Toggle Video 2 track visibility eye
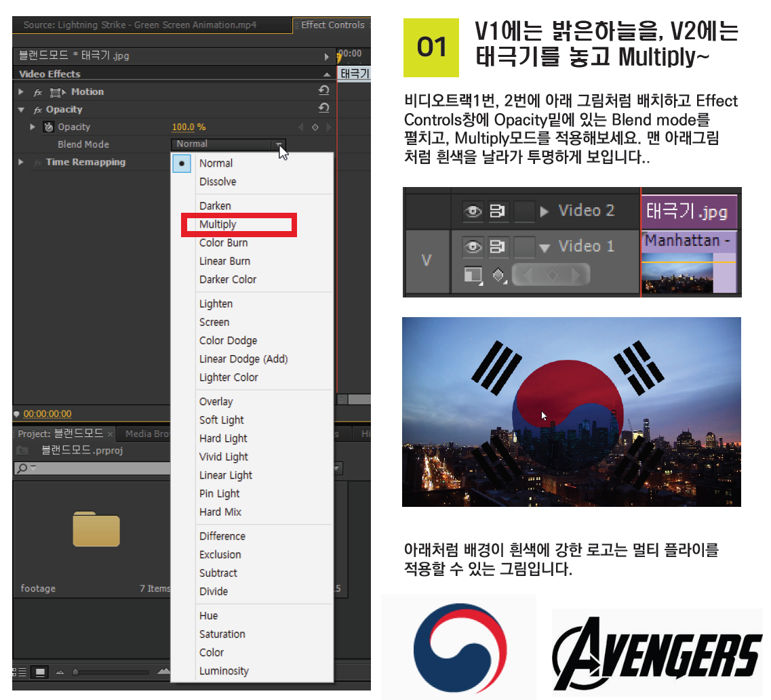Screen dimensions: 771x700 point(473,211)
